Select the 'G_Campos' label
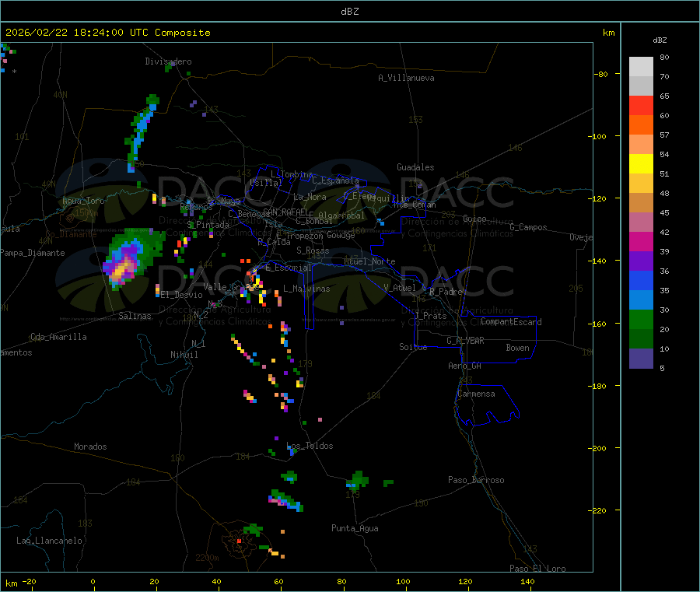The height and width of the screenshot is (592, 700). click(528, 227)
